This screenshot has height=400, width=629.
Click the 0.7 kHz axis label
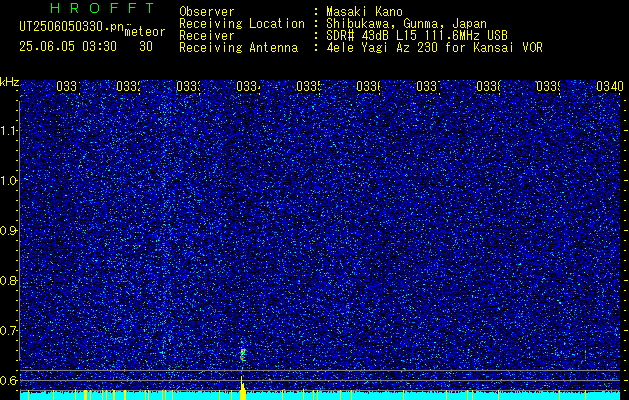pos(9,330)
